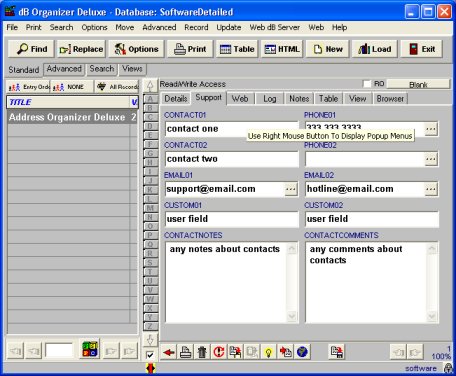The height and width of the screenshot is (376, 456).
Task: Click the up arrow above letter A
Action: 150,86
